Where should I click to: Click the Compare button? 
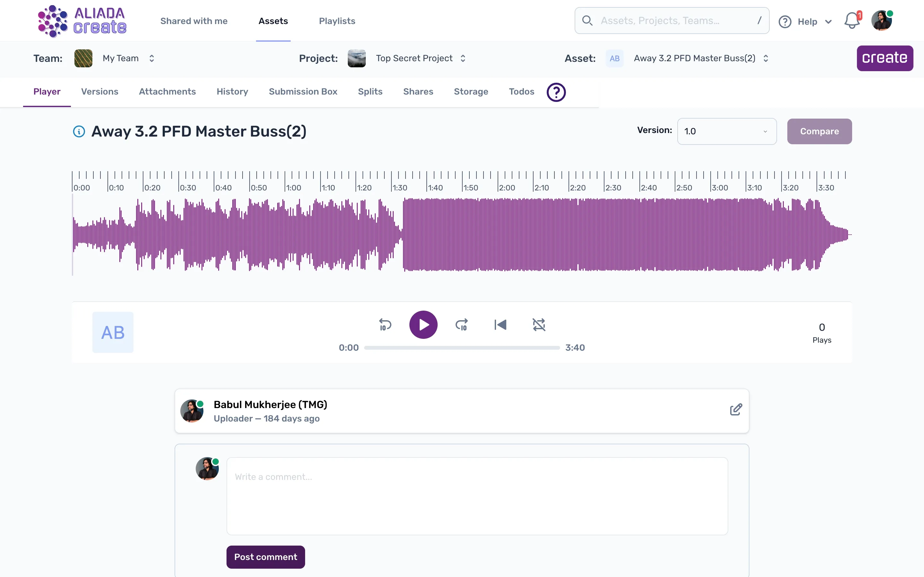pyautogui.click(x=819, y=131)
